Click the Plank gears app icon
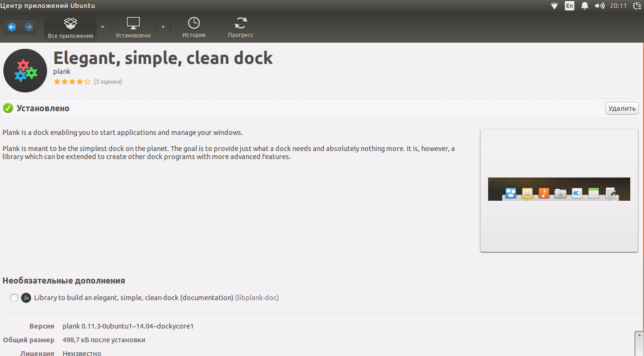The height and width of the screenshot is (356, 644). 25,71
